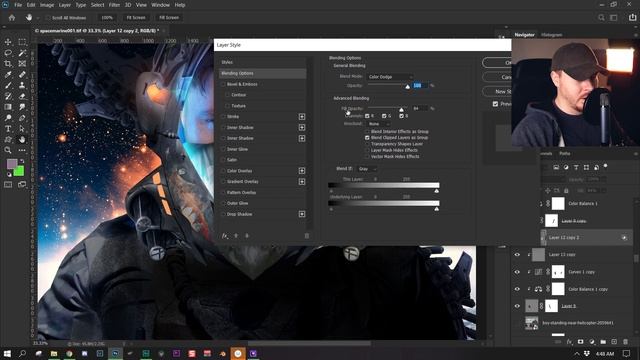Image resolution: width=640 pixels, height=360 pixels.
Task: Open the Blend If Gray dropdown
Action: click(367, 169)
